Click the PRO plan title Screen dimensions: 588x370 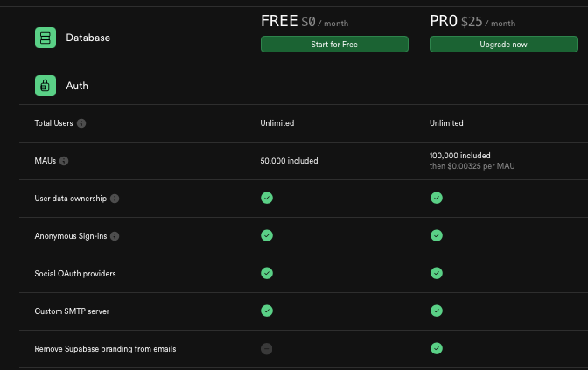click(444, 21)
